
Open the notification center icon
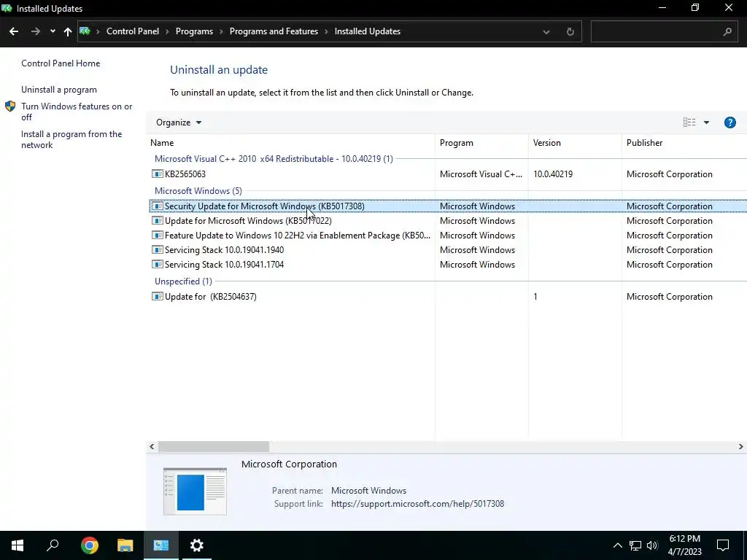(x=723, y=545)
